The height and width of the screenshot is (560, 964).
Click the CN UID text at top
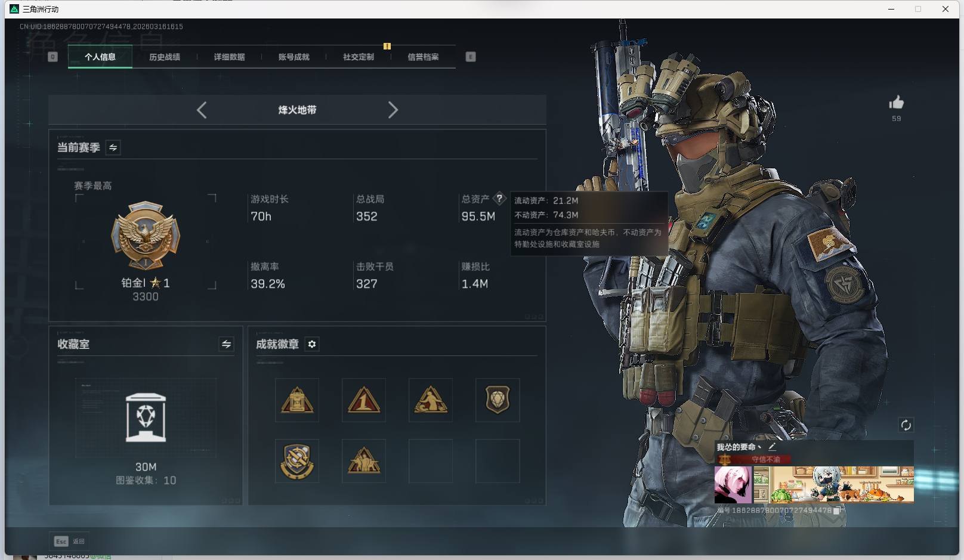(x=101, y=27)
